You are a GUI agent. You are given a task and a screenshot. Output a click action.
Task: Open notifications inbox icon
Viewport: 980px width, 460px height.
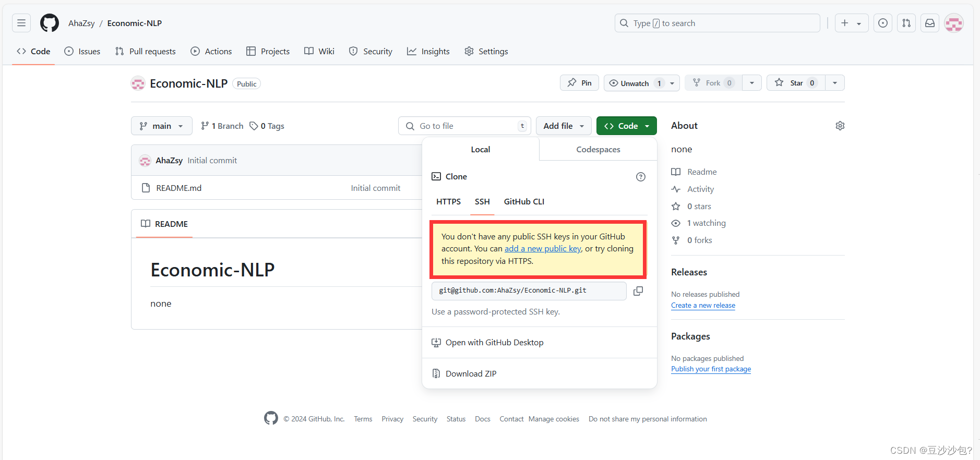tap(930, 23)
